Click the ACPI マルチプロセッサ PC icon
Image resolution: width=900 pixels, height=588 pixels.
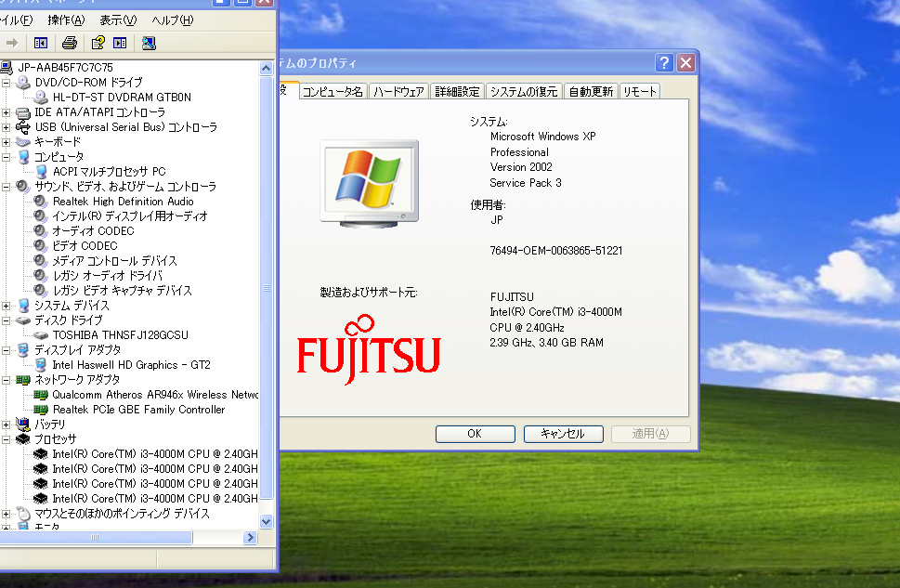tap(41, 171)
